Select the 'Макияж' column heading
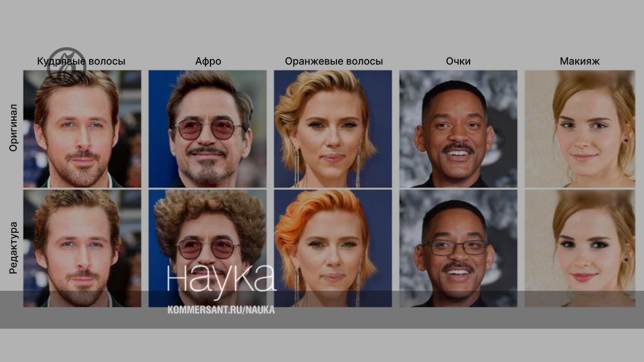The image size is (644, 362). coord(580,62)
